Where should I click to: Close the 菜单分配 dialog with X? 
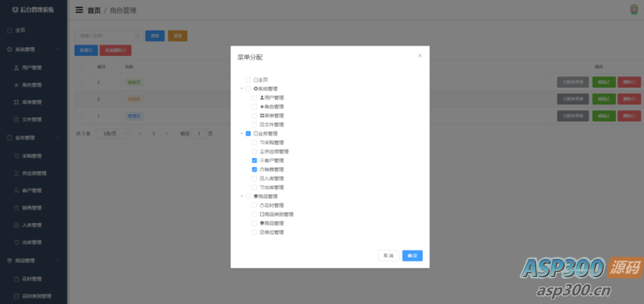pos(420,56)
